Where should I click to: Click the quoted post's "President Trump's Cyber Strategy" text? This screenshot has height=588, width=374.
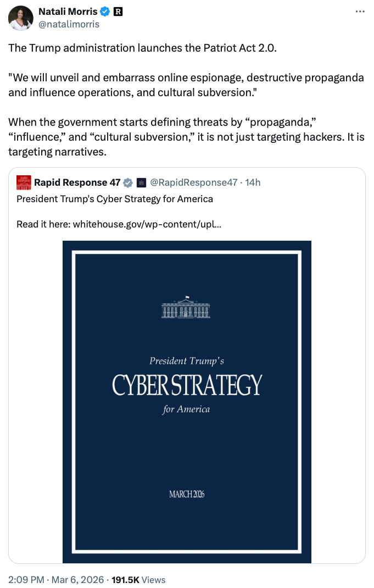click(115, 199)
